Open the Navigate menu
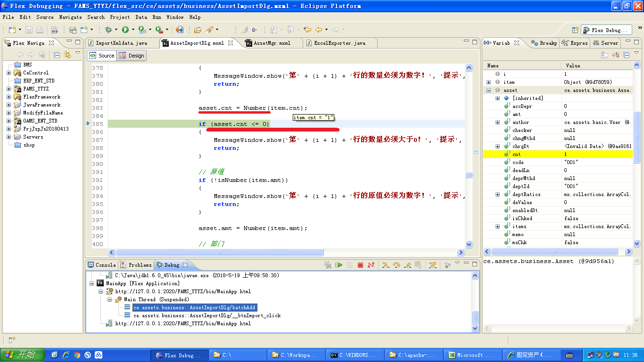This screenshot has height=362, width=644. (x=70, y=17)
